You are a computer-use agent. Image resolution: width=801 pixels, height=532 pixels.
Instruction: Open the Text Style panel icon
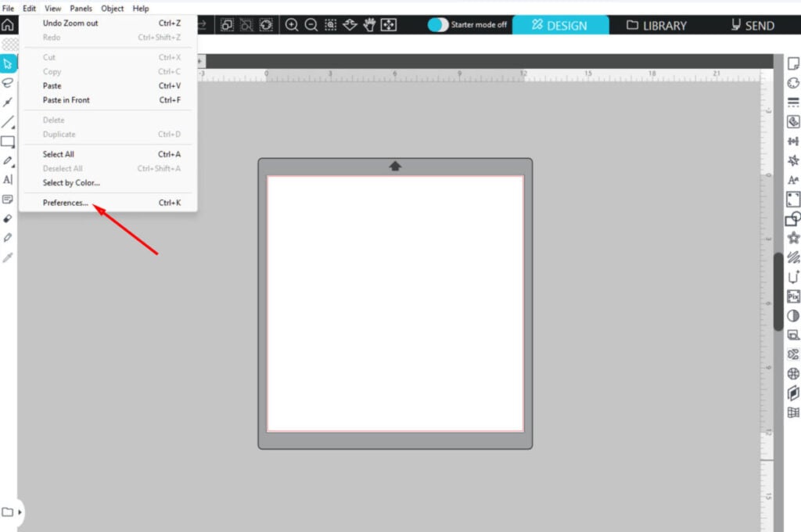793,180
